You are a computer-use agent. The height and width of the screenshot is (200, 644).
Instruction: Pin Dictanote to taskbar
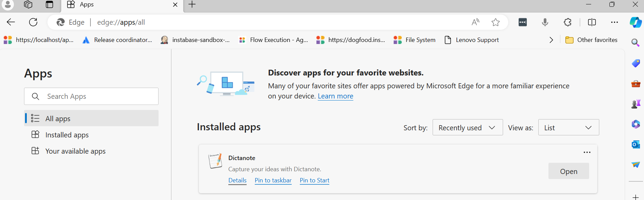pos(273,180)
